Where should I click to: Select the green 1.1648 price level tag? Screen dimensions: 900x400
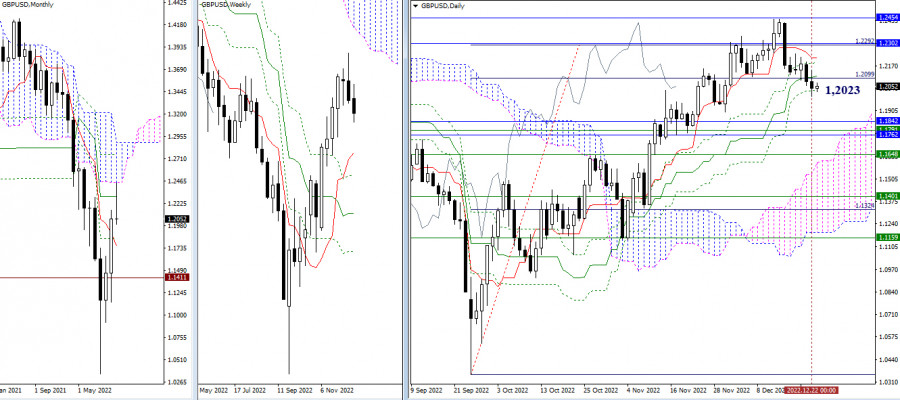886,155
